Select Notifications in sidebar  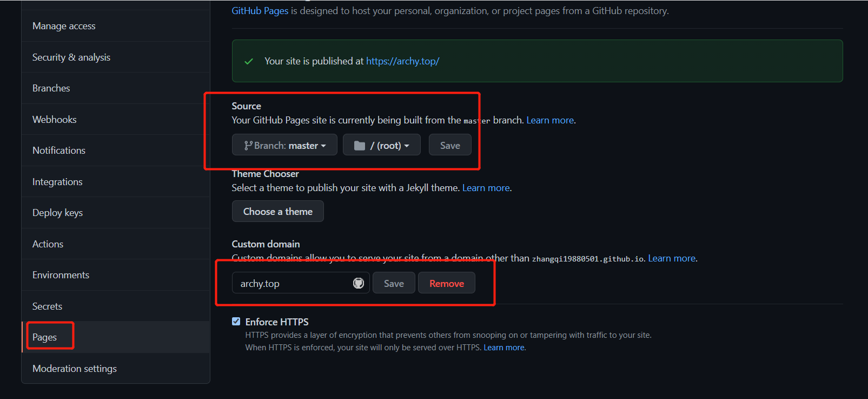click(116, 151)
